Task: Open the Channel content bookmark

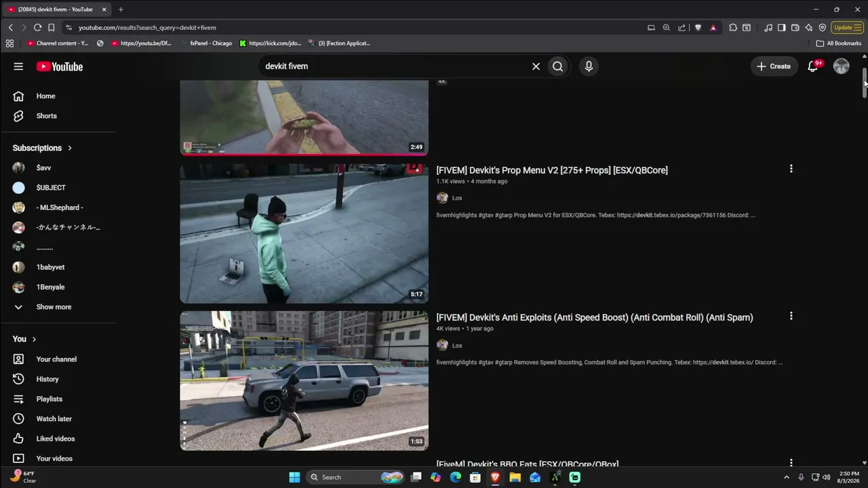Action: pos(58,43)
